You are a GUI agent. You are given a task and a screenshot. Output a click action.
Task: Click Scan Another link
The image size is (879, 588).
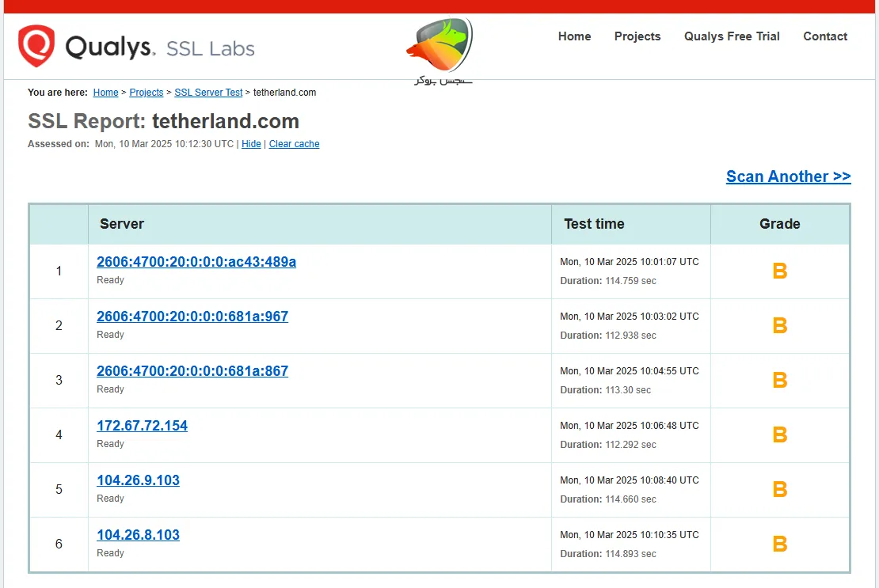[x=788, y=176]
